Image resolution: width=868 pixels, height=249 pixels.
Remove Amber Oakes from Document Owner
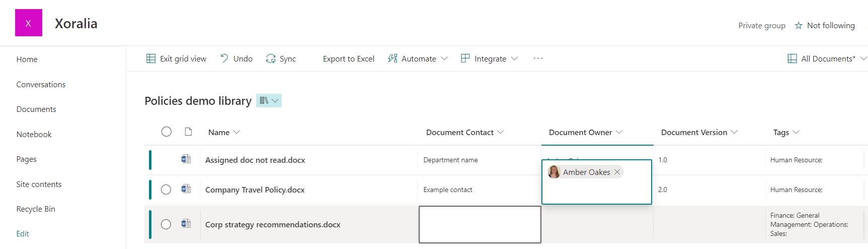(x=617, y=172)
